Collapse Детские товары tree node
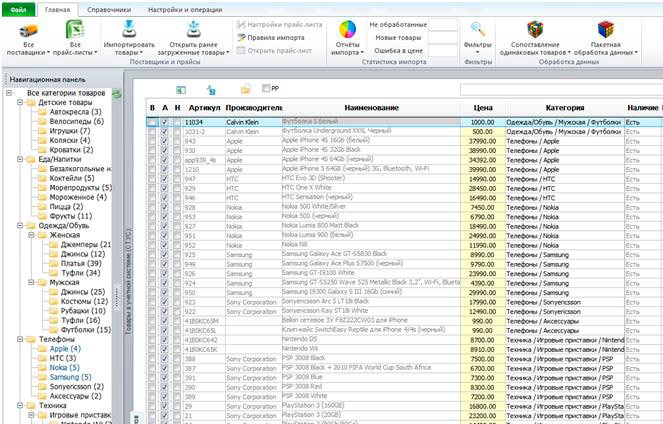 pos(20,102)
